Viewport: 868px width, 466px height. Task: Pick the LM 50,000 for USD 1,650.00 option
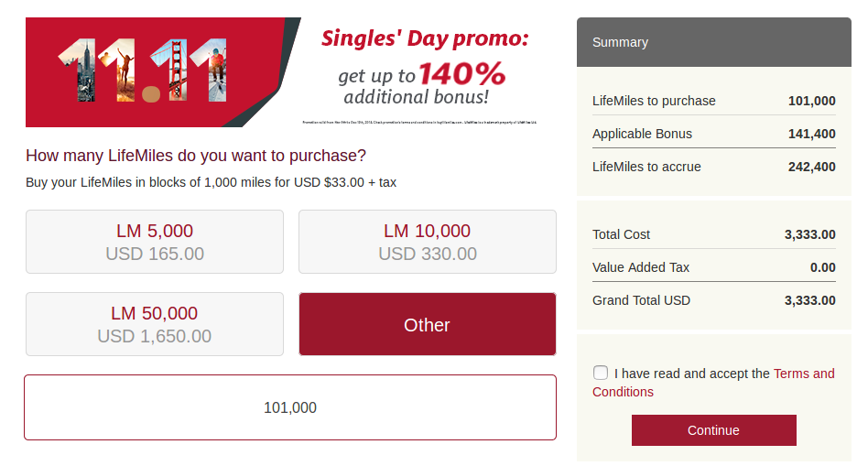(x=154, y=324)
